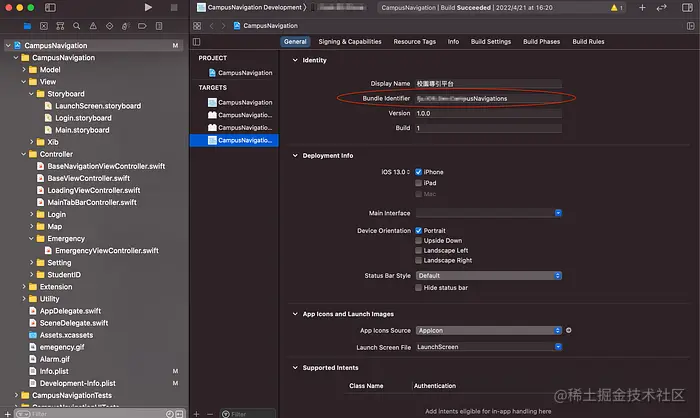Collapse the Identity section
This screenshot has width=700, height=418.
coord(295,60)
